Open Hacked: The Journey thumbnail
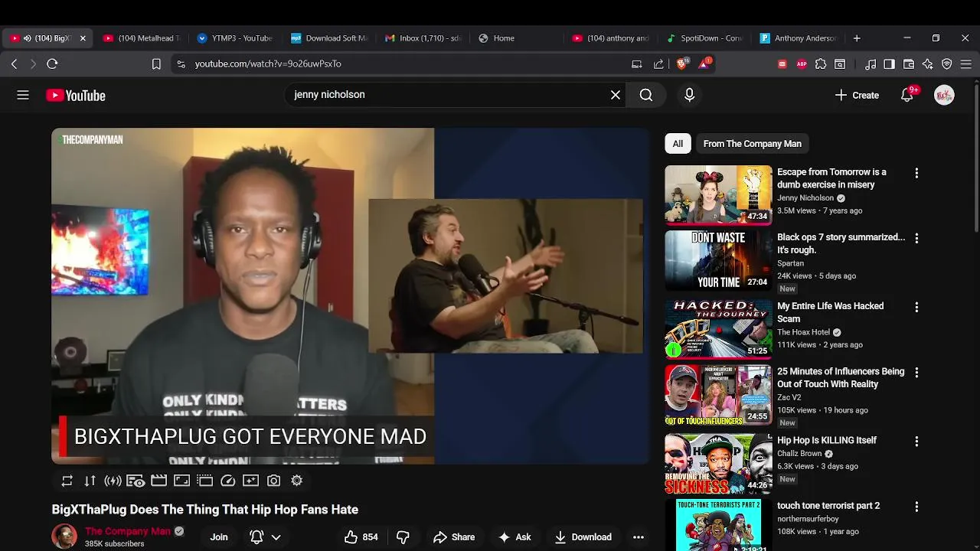The height and width of the screenshot is (551, 980). pos(718,329)
